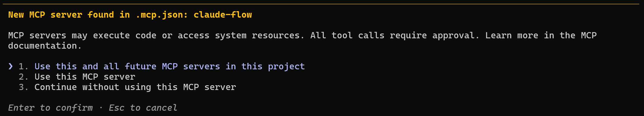Pick "Continue without using this MCP server"
Screen dimensions: 644x116
pyautogui.click(x=135, y=87)
